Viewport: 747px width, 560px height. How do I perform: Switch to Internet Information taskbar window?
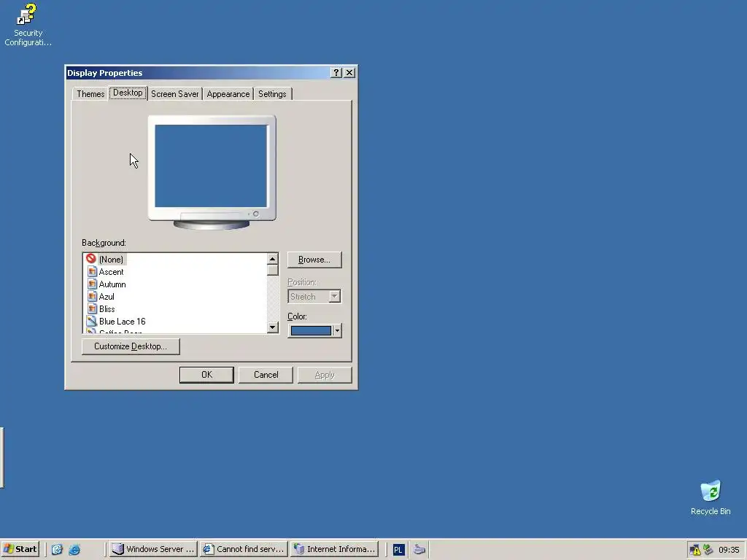pyautogui.click(x=334, y=549)
